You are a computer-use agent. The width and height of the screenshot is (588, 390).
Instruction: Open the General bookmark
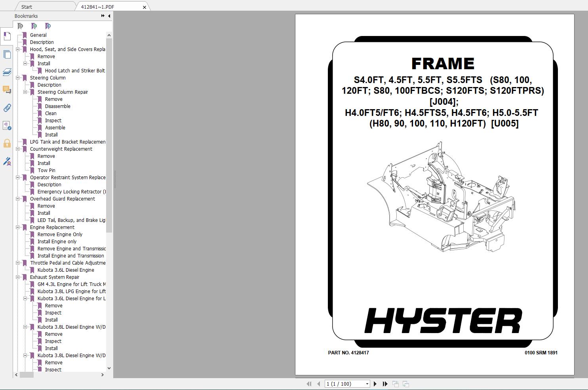[38, 35]
